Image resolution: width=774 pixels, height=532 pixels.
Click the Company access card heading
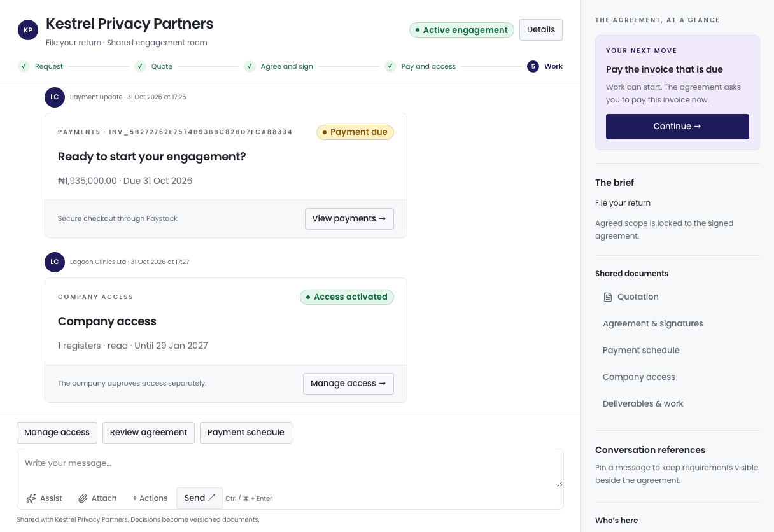(107, 321)
